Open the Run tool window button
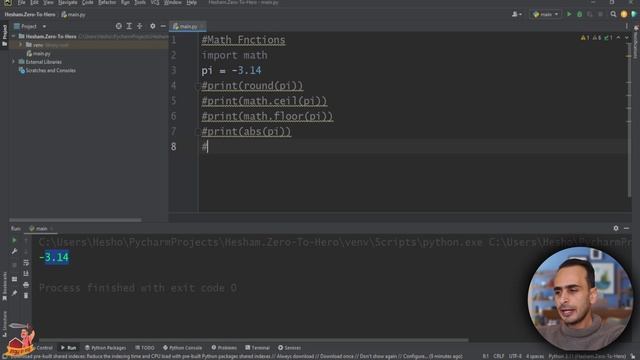640x360 pixels. [x=68, y=348]
